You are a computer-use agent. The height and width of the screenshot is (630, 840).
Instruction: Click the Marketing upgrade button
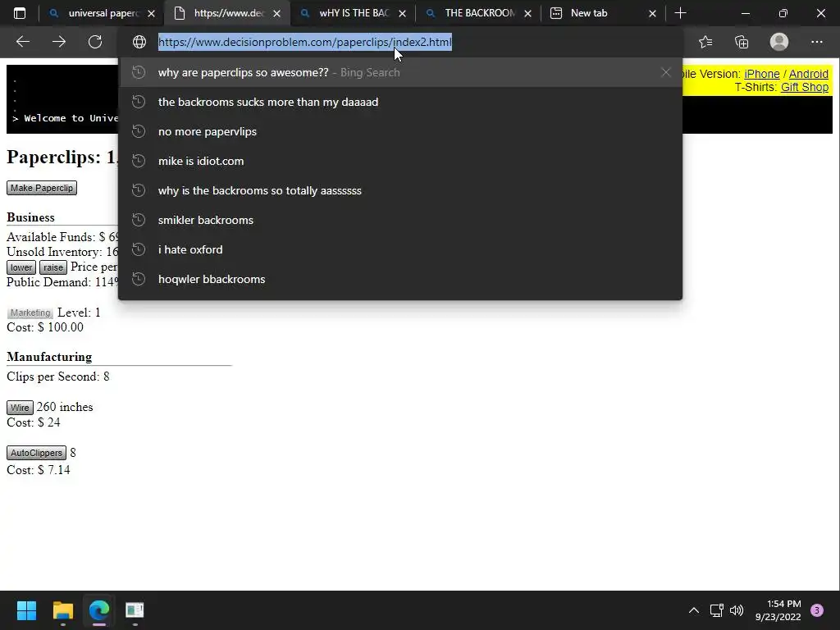[30, 313]
